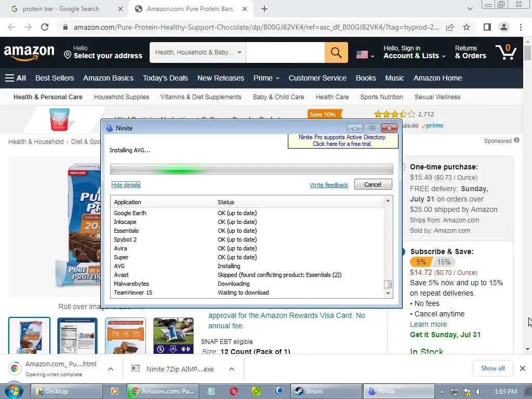Open Opera from the taskbar
The width and height of the screenshot is (532, 399).
[233, 391]
